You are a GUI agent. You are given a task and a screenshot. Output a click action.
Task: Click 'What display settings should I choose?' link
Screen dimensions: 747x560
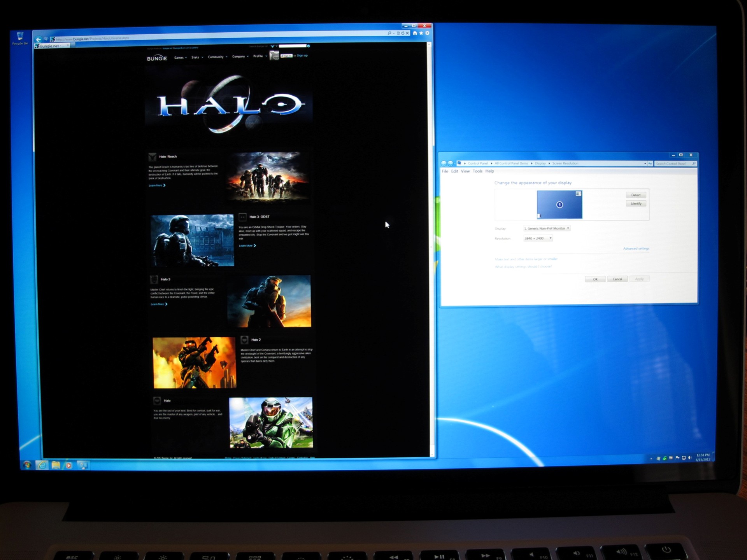click(523, 267)
